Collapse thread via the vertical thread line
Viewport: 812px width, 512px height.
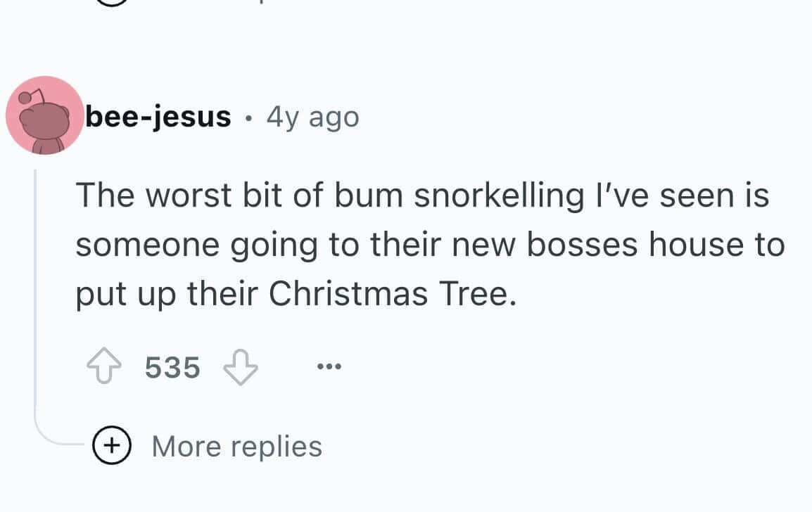(x=36, y=295)
